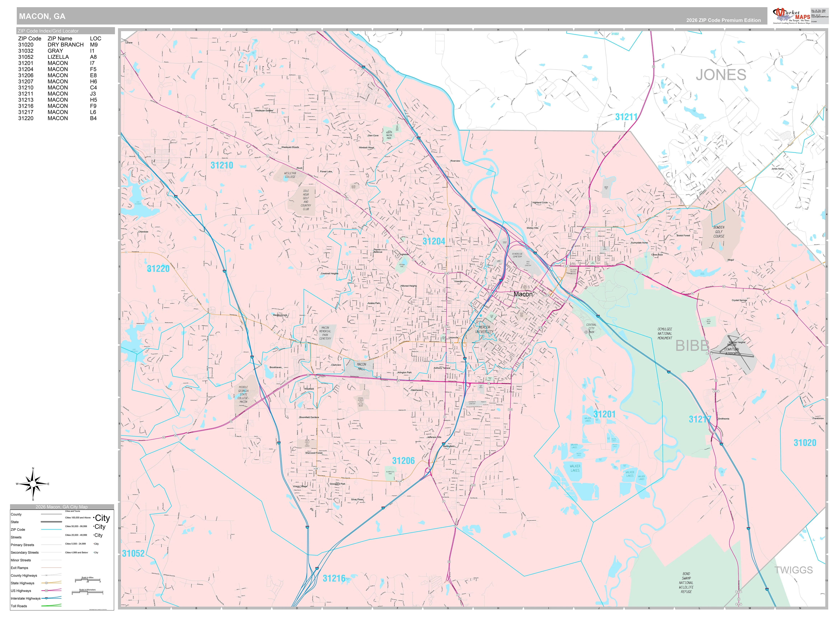
Task: Click the ZIP Name column header
Action: point(60,39)
